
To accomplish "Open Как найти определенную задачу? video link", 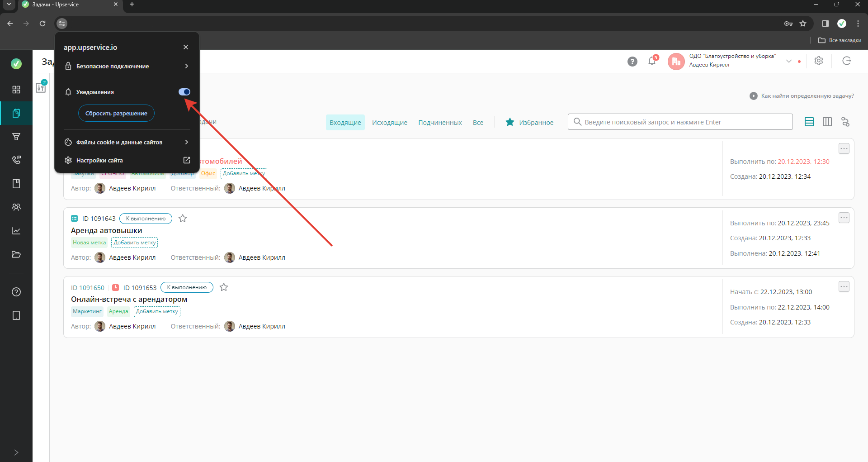I will 802,96.
